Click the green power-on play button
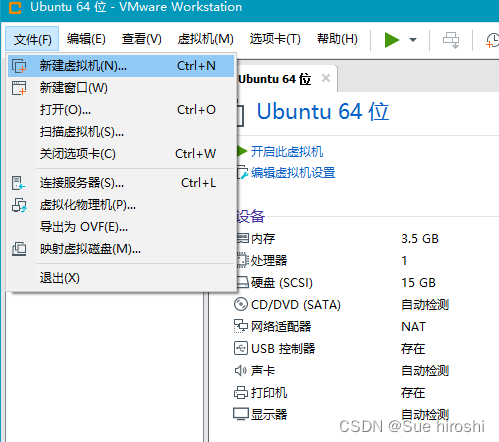 click(x=392, y=40)
